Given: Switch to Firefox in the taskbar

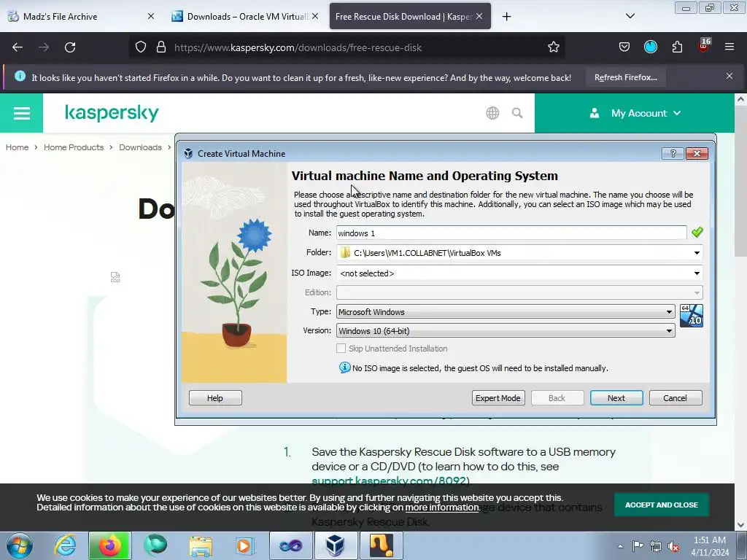Looking at the screenshot, I should 109,545.
